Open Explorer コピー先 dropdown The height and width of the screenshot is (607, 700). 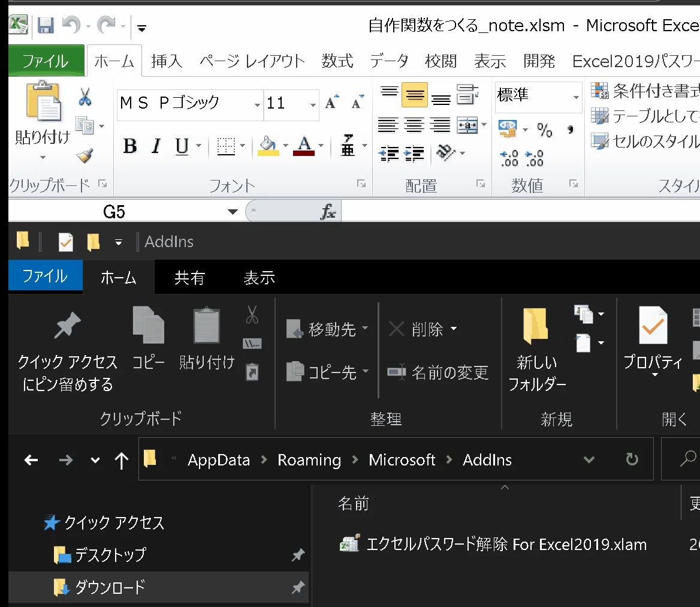pyautogui.click(x=327, y=372)
